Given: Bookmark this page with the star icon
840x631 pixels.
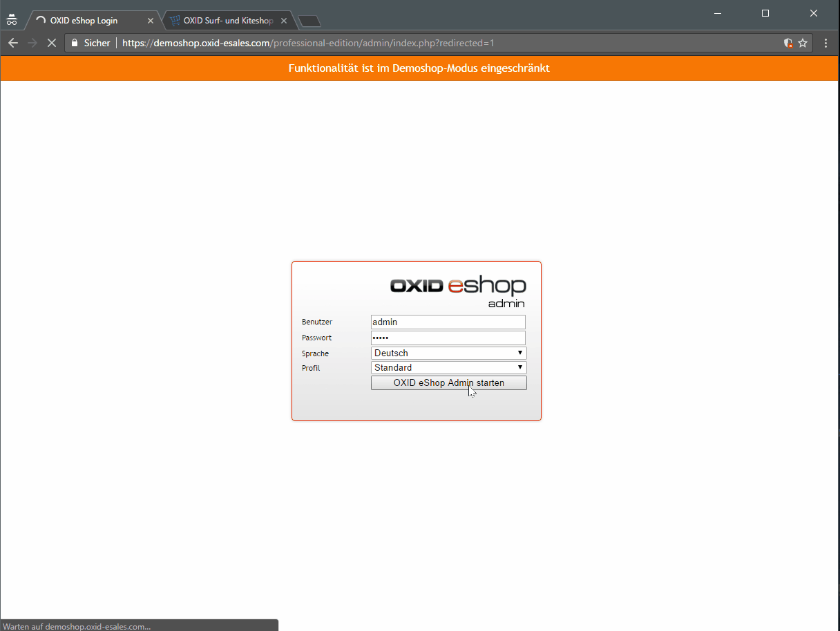Looking at the screenshot, I should coord(803,43).
